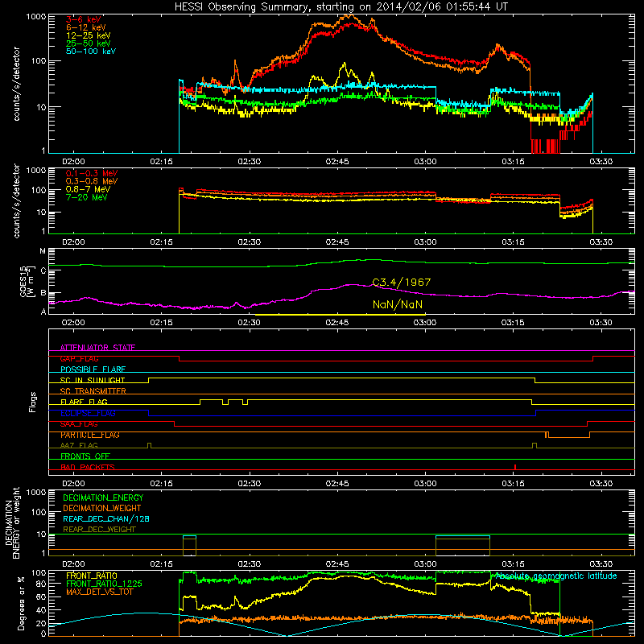The height and width of the screenshot is (644, 644).
Task: Click the '0.3-0.8 MeV' legend entry
Action: click(92, 181)
